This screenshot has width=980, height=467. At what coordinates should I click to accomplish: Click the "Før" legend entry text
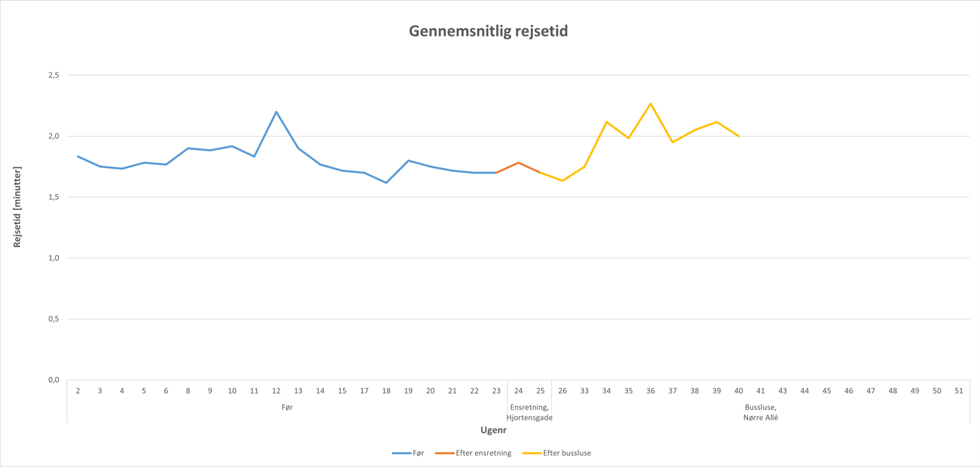(418, 453)
